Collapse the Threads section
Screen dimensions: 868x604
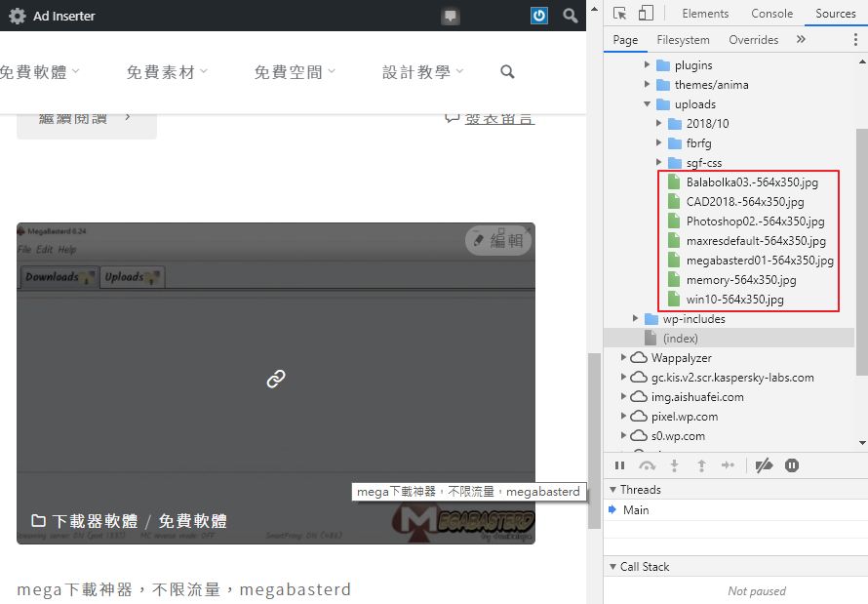[x=612, y=490]
